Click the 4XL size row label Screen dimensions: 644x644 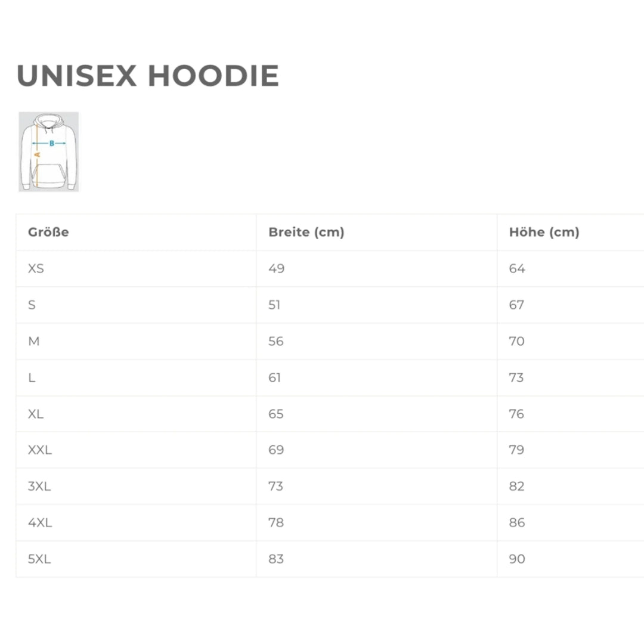click(x=40, y=523)
